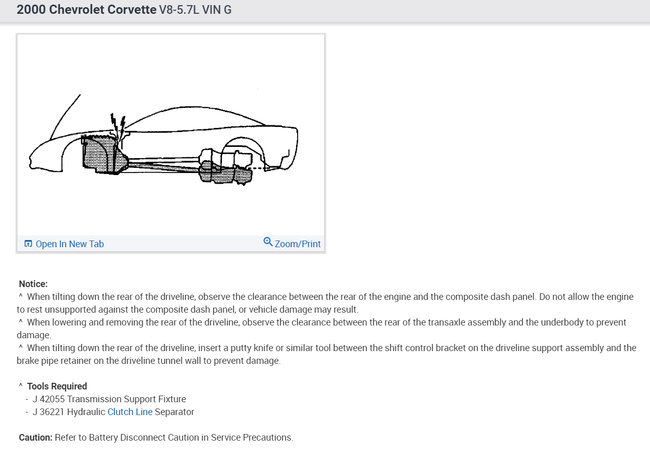Click Battery Disconnect Caution sentence
The width and height of the screenshot is (650, 456).
174,437
